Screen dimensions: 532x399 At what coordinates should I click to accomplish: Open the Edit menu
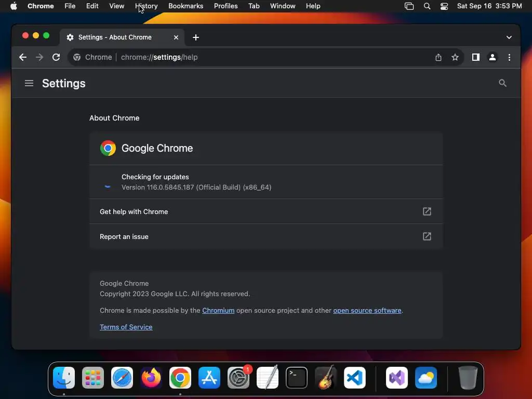click(92, 6)
